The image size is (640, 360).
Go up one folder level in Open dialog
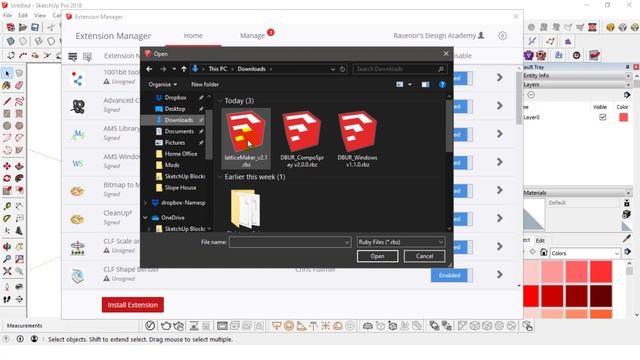184,69
